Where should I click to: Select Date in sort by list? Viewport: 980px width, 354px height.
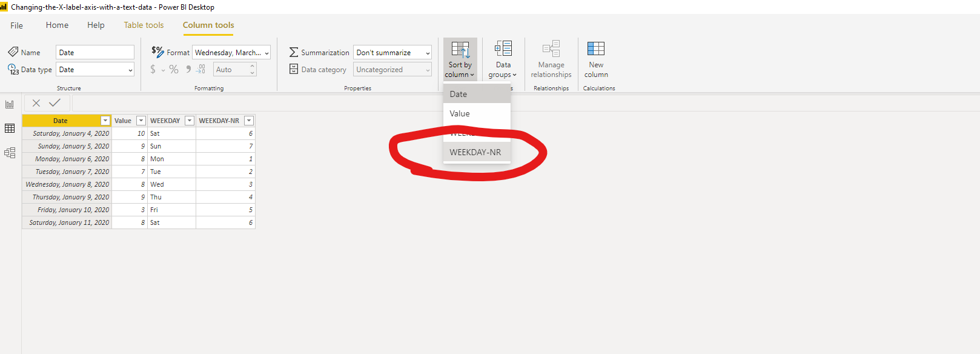pyautogui.click(x=477, y=94)
